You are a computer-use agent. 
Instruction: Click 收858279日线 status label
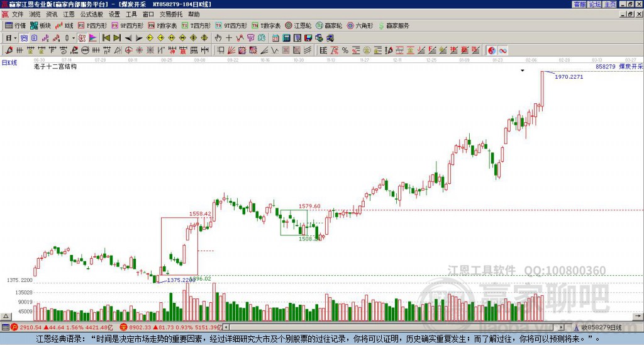tap(601, 327)
